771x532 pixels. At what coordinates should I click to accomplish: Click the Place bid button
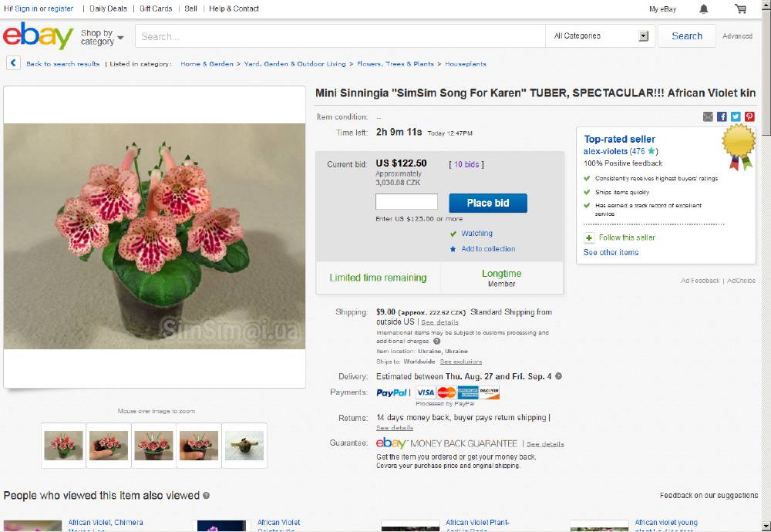[x=488, y=203]
